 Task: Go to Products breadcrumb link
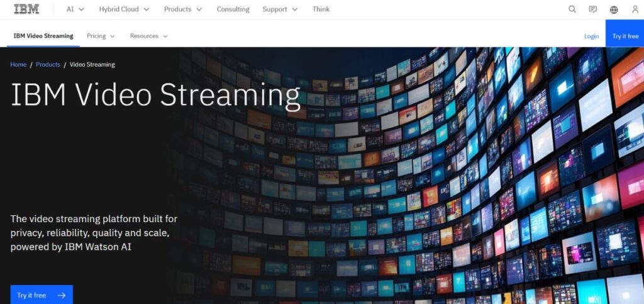48,64
